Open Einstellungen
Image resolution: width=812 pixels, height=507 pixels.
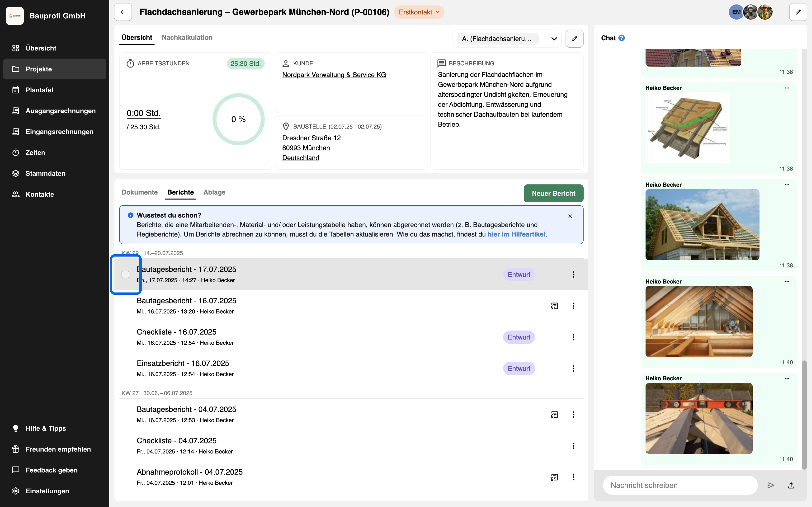click(55, 491)
